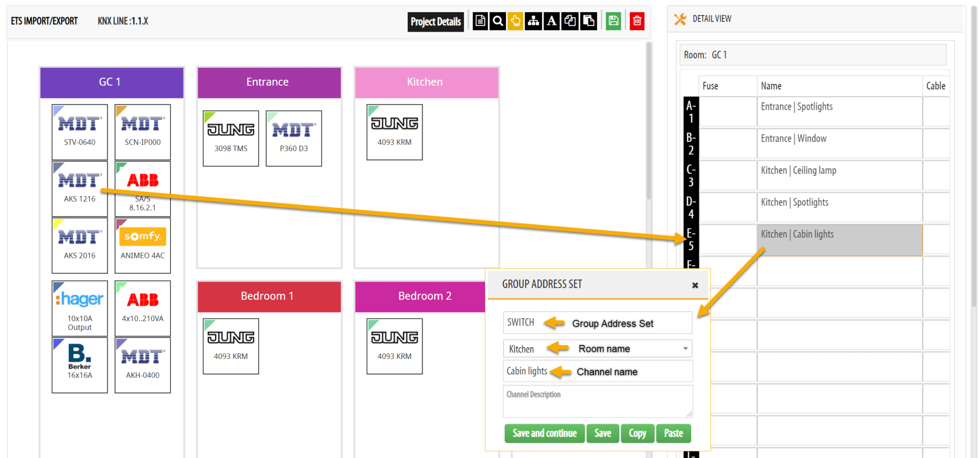Viewport: 980px width, 458px height.
Task: Close the Group Address Set dialog
Action: [x=695, y=285]
